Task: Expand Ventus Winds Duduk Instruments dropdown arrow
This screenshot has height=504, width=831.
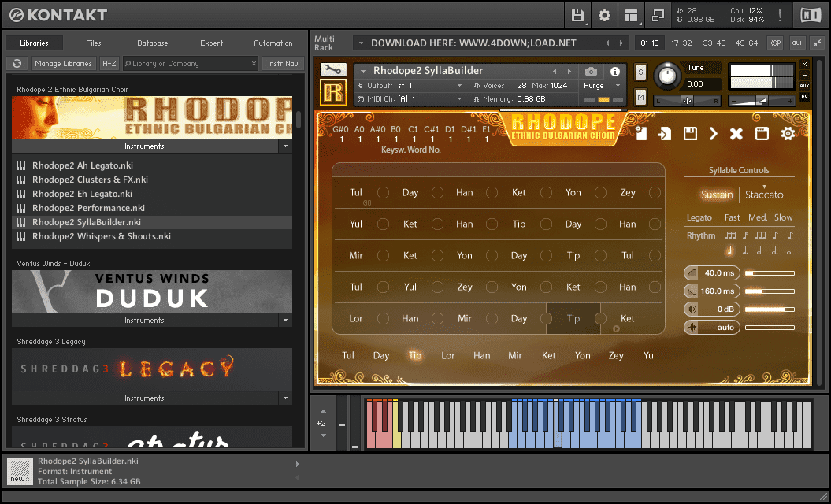Action: (285, 320)
